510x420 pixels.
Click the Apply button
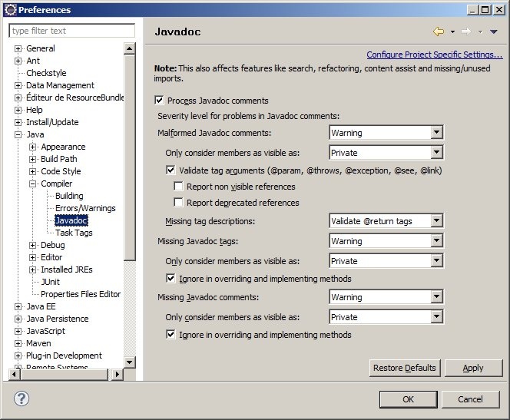pyautogui.click(x=473, y=368)
